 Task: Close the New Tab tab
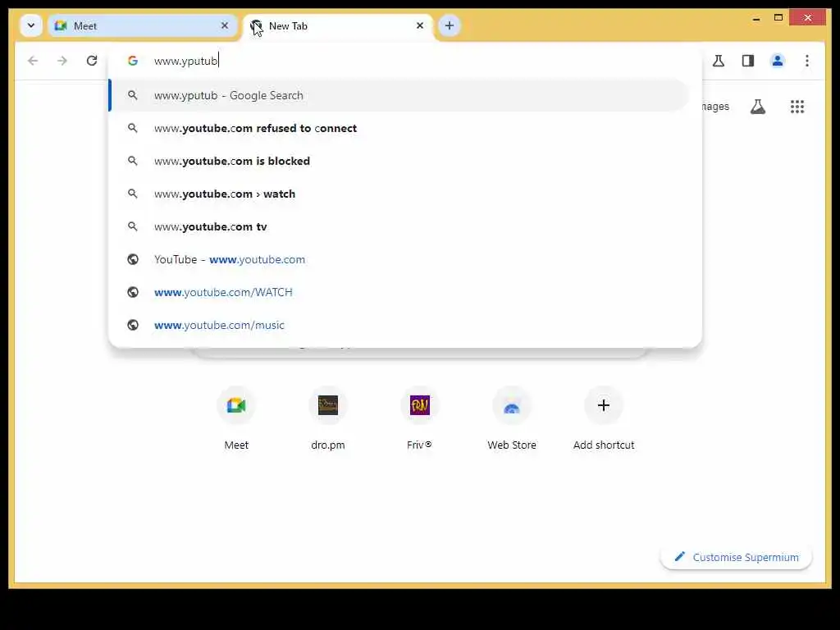(x=420, y=25)
